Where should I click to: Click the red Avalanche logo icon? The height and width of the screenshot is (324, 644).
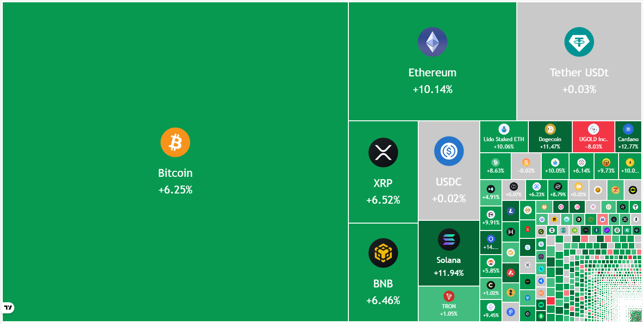(x=511, y=272)
